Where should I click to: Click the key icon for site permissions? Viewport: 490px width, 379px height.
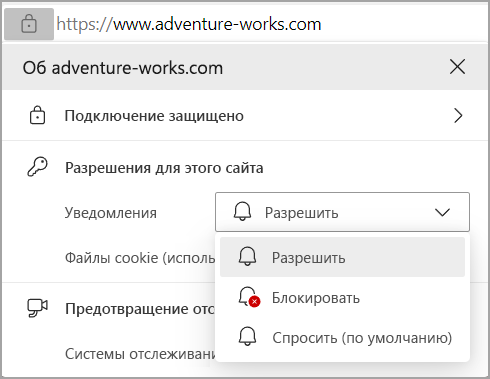pos(37,167)
